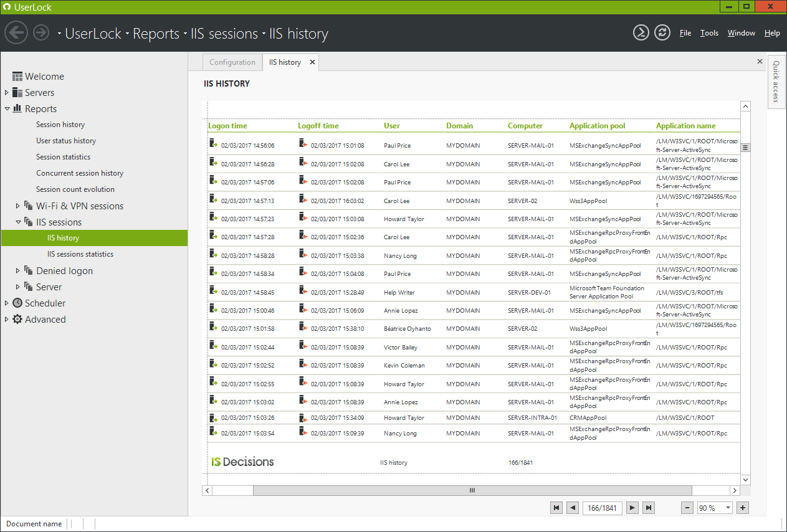Open the Help menu
The height and width of the screenshot is (532, 787).
(772, 33)
